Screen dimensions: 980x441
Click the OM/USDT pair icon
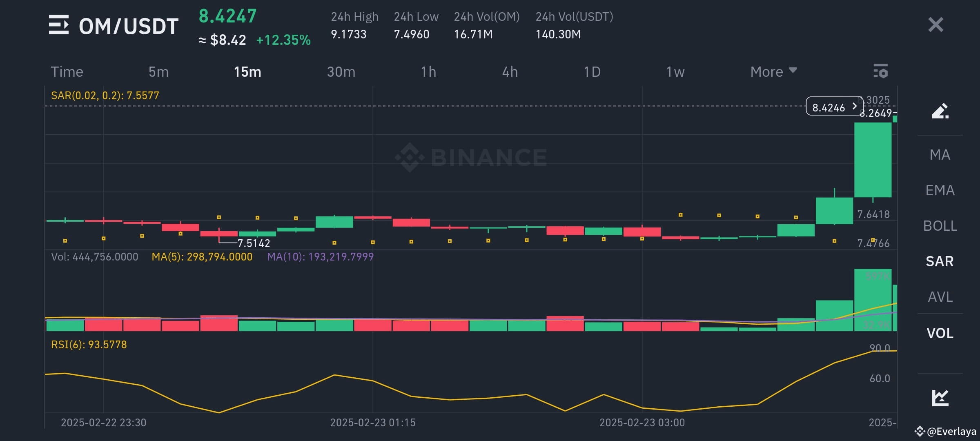pyautogui.click(x=58, y=25)
